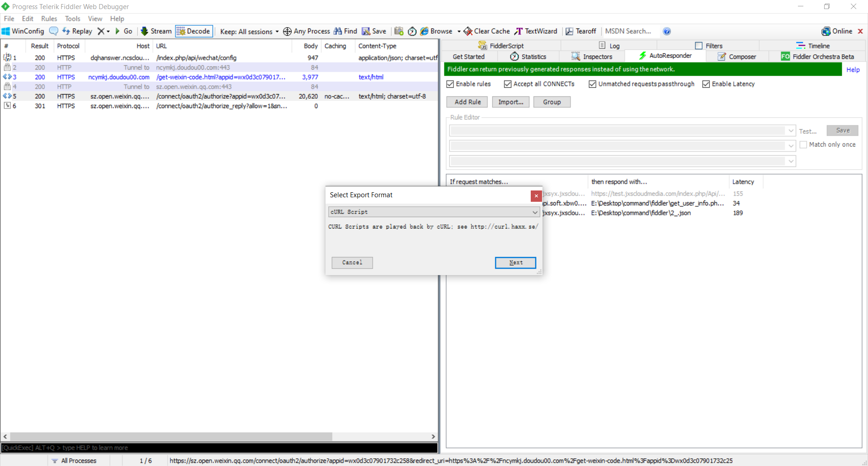This screenshot has width=868, height=466.
Task: Close the Select Export Format dialog
Action: (x=536, y=196)
